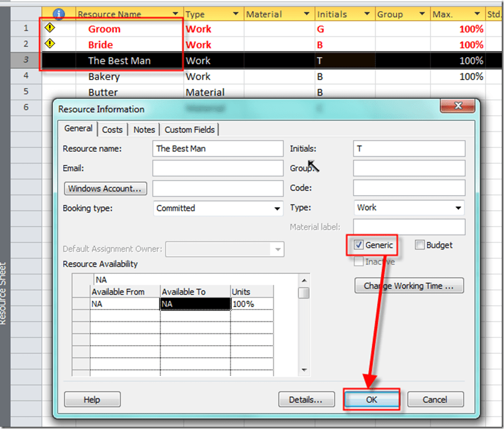This screenshot has height=429, width=504.
Task: Open the Booking type dropdown
Action: click(277, 209)
